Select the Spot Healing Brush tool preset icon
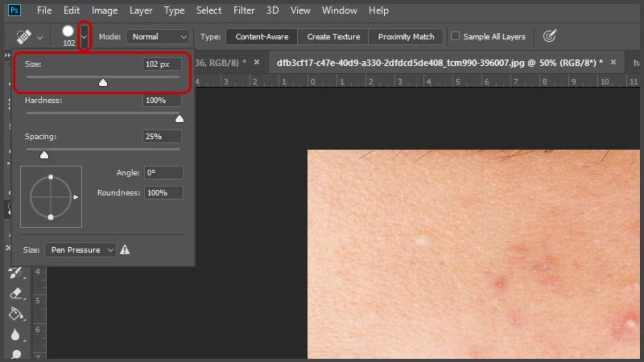 pyautogui.click(x=24, y=36)
